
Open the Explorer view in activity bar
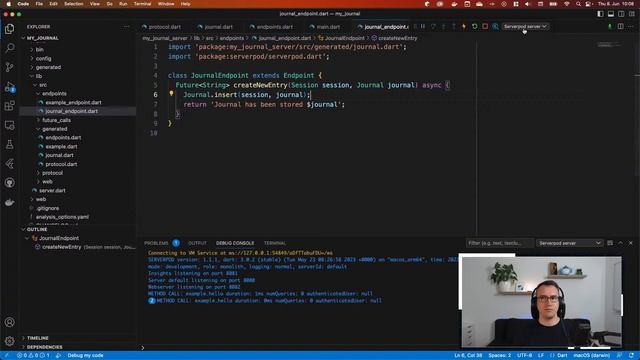coord(9,29)
